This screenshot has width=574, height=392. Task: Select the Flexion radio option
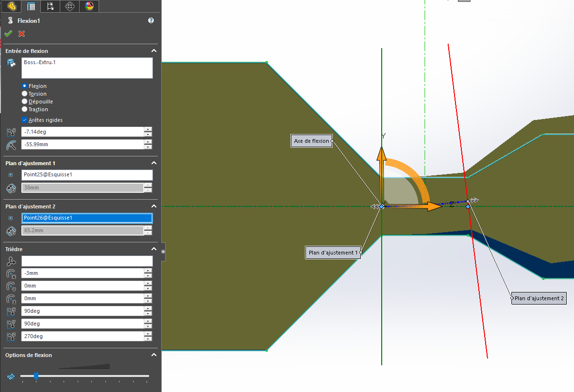[x=25, y=85]
